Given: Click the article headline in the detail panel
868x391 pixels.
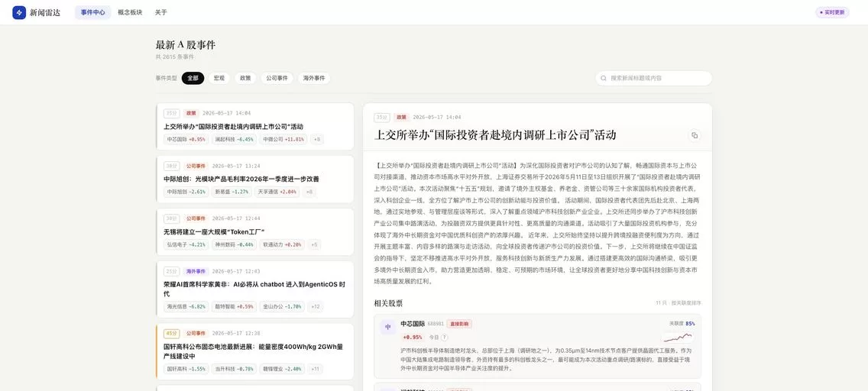Looking at the screenshot, I should pos(495,135).
